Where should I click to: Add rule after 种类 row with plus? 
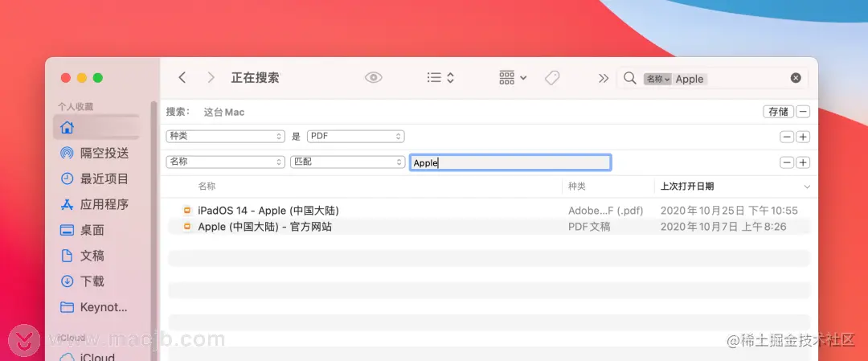tap(803, 137)
